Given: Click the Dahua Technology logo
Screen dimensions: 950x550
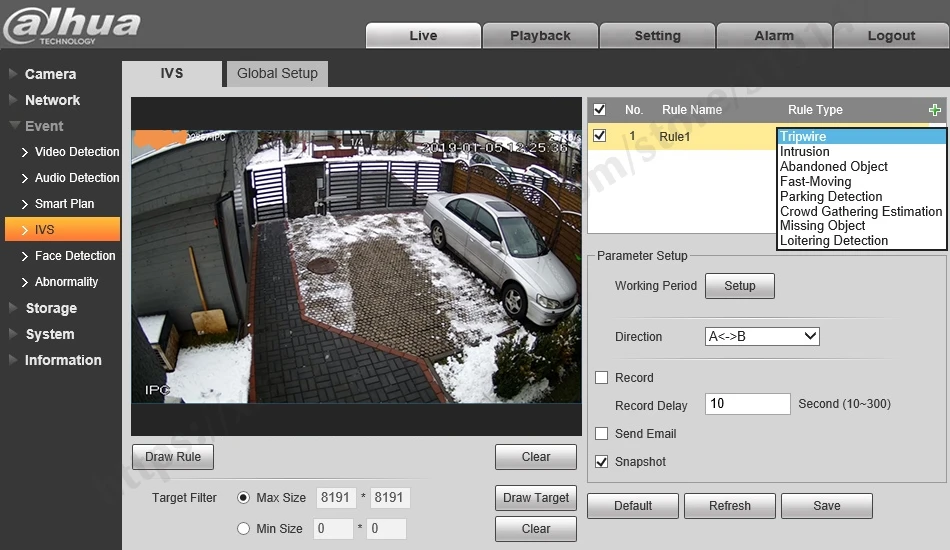Looking at the screenshot, I should point(72,25).
